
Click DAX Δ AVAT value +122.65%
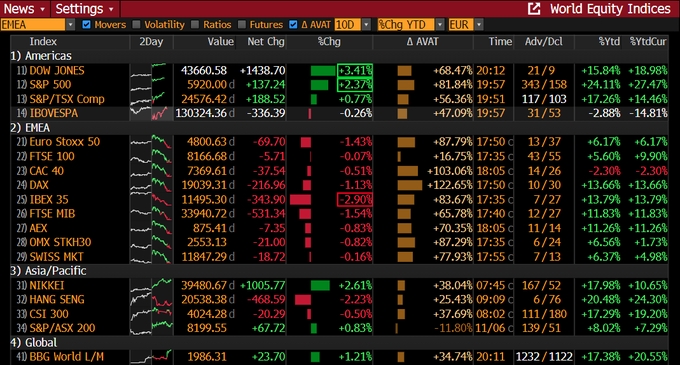[x=449, y=185]
